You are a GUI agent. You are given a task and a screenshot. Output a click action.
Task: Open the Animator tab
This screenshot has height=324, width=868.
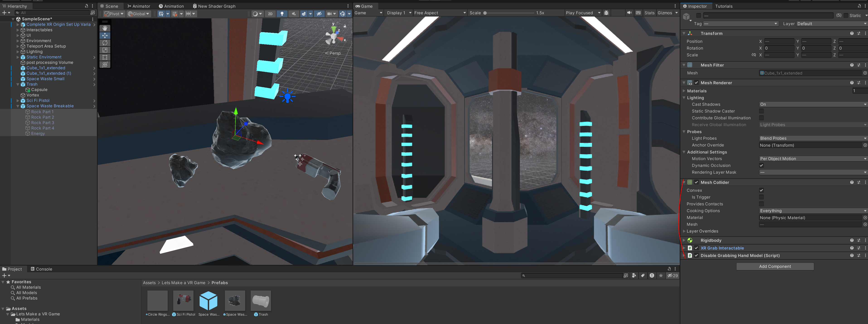pos(138,6)
